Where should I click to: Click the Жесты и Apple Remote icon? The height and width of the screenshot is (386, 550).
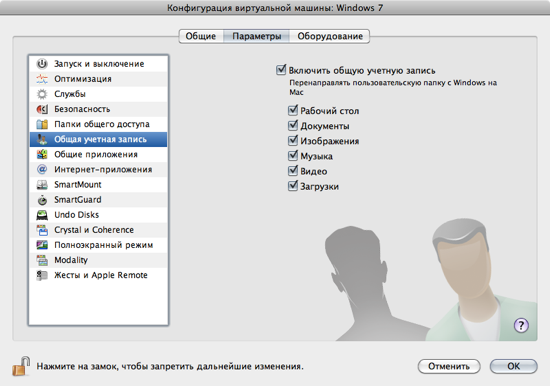point(42,275)
